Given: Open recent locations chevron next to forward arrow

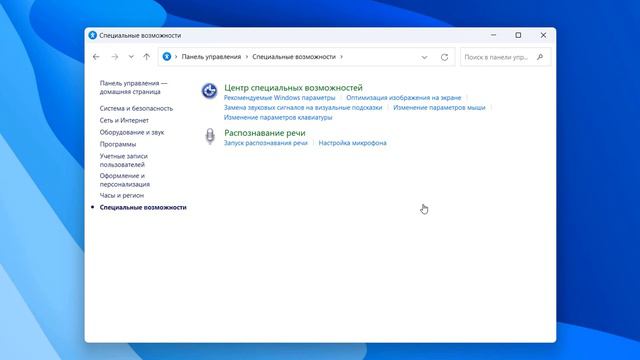Looking at the screenshot, I should click(x=131, y=57).
